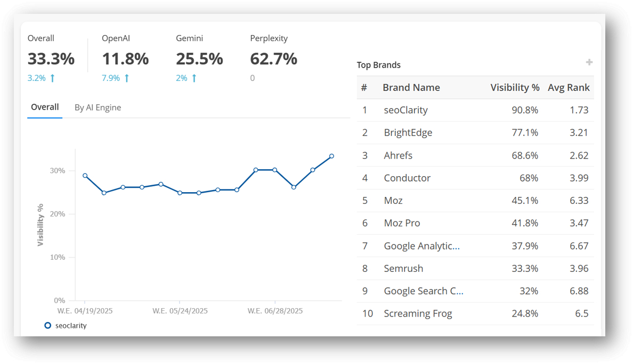This screenshot has width=633, height=364.
Task: Click the Screaming Frog brand name
Action: (x=418, y=313)
